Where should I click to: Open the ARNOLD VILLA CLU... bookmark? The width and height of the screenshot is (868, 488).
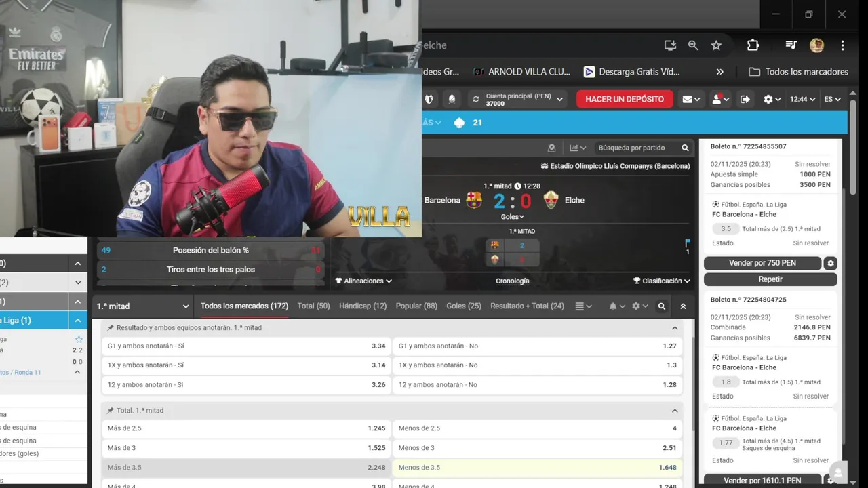[x=521, y=72]
